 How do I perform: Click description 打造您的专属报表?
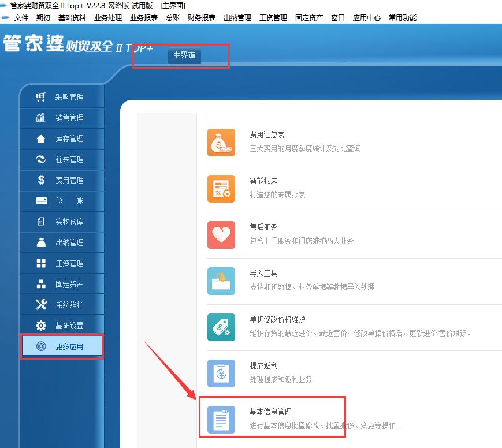click(x=277, y=195)
